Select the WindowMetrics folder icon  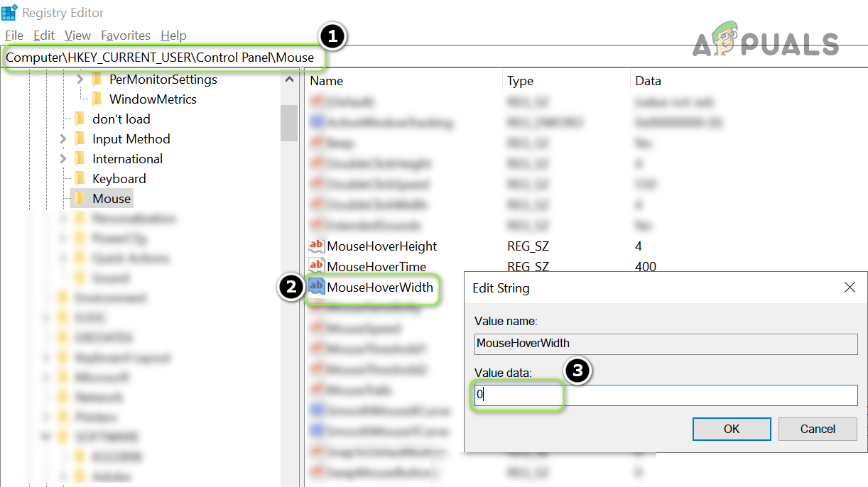click(97, 99)
